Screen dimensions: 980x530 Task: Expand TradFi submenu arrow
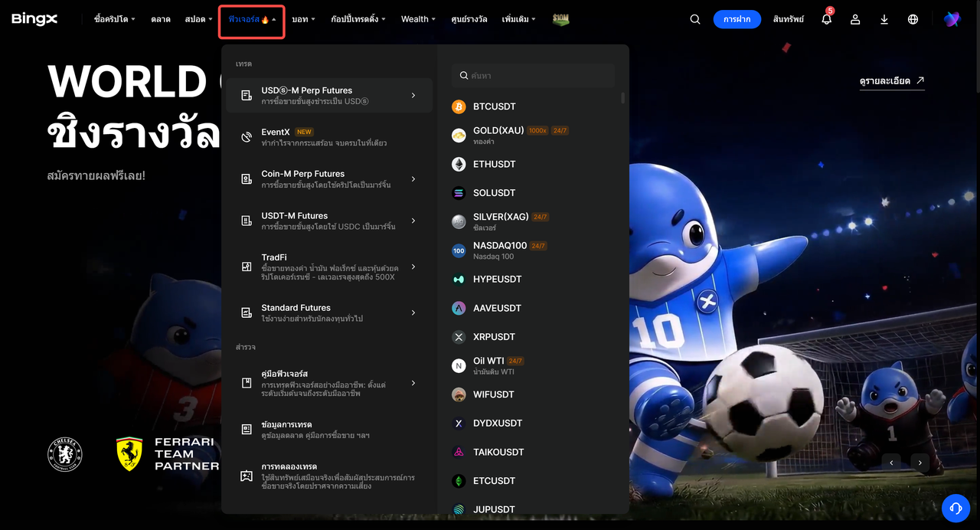click(413, 267)
